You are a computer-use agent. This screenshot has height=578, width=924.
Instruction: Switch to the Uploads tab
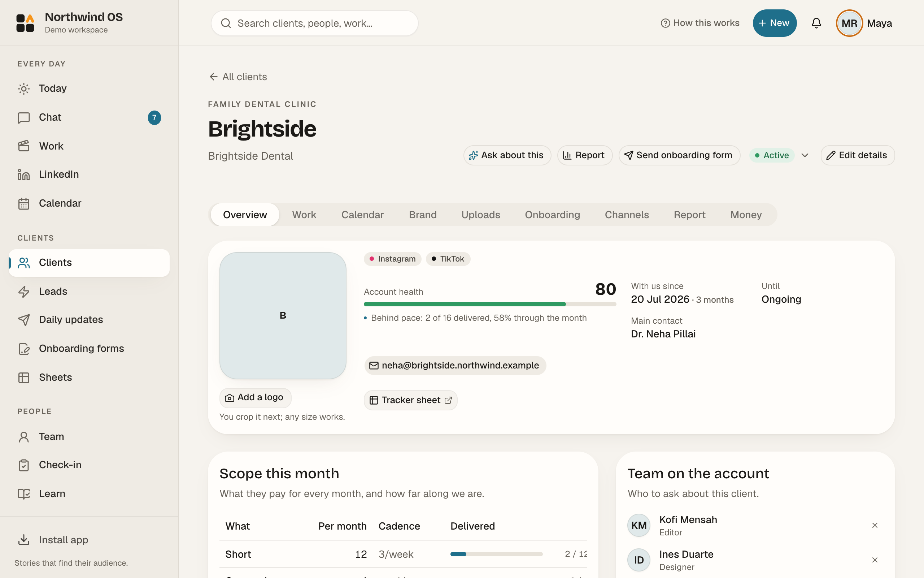click(x=481, y=215)
